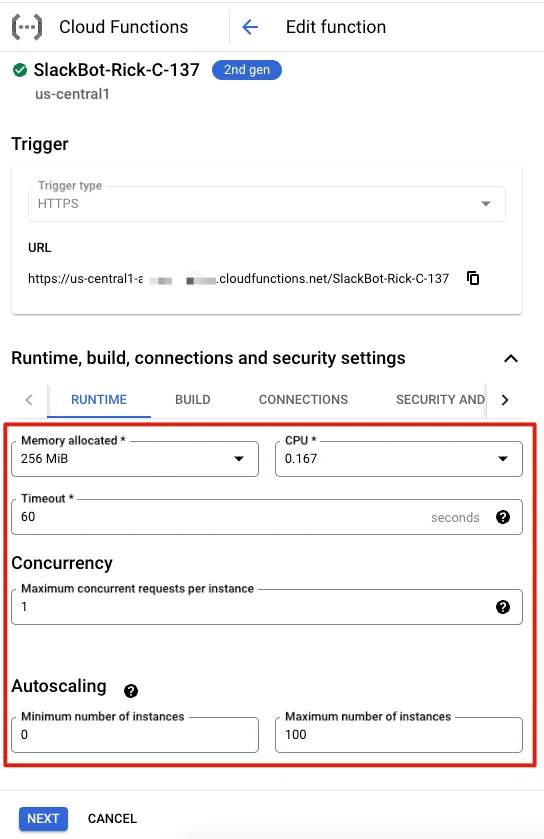Open Timeout field help icon
This screenshot has height=839, width=544.
(503, 517)
